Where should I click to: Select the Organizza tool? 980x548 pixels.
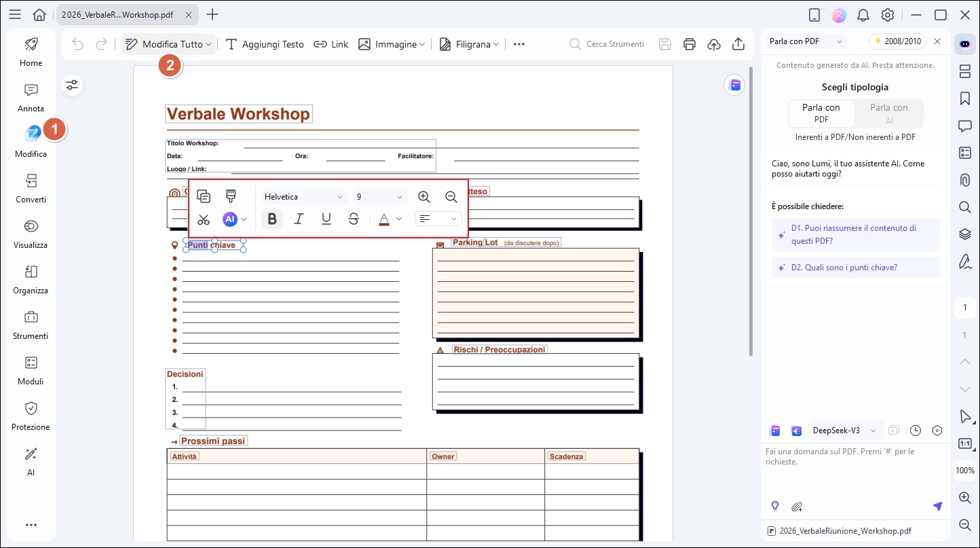31,278
